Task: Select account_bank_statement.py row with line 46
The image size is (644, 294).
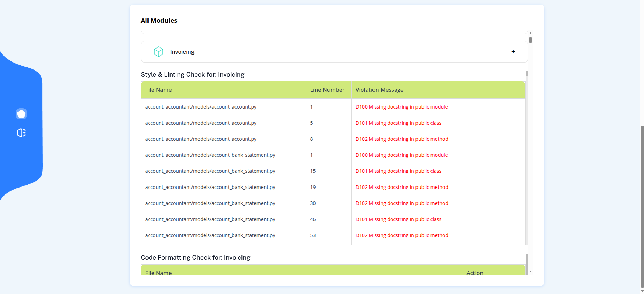Action: click(x=333, y=219)
